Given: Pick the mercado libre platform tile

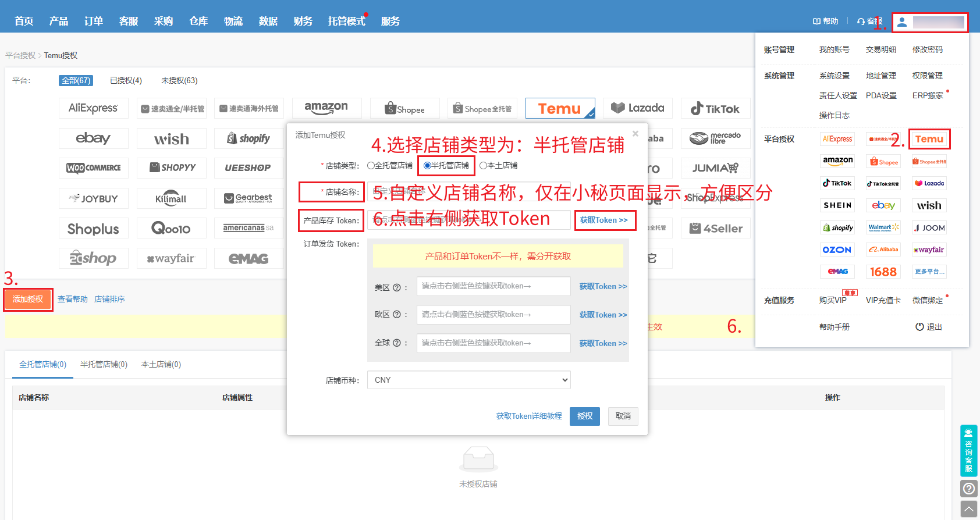Looking at the screenshot, I should click(715, 138).
